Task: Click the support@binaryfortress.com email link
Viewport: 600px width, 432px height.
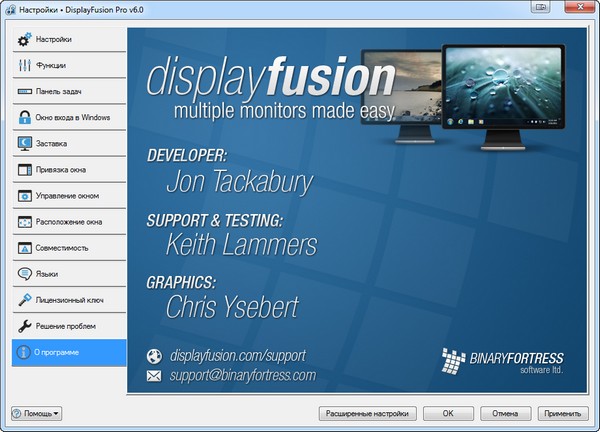Action: 243,376
